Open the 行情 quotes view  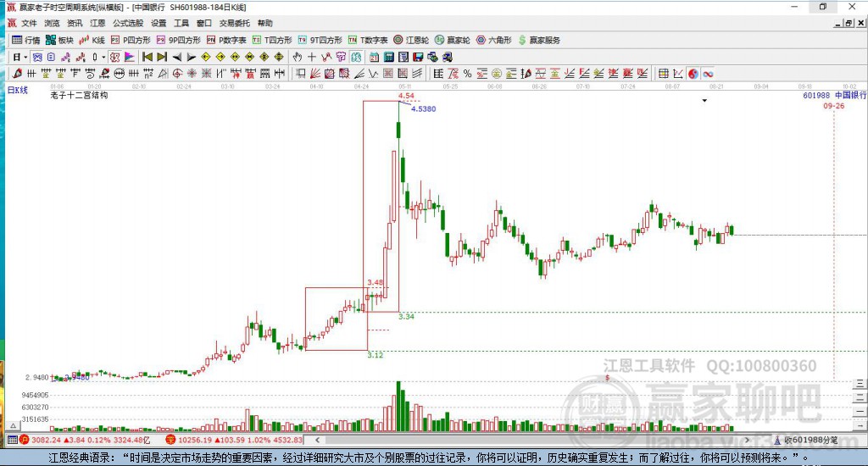pyautogui.click(x=26, y=40)
